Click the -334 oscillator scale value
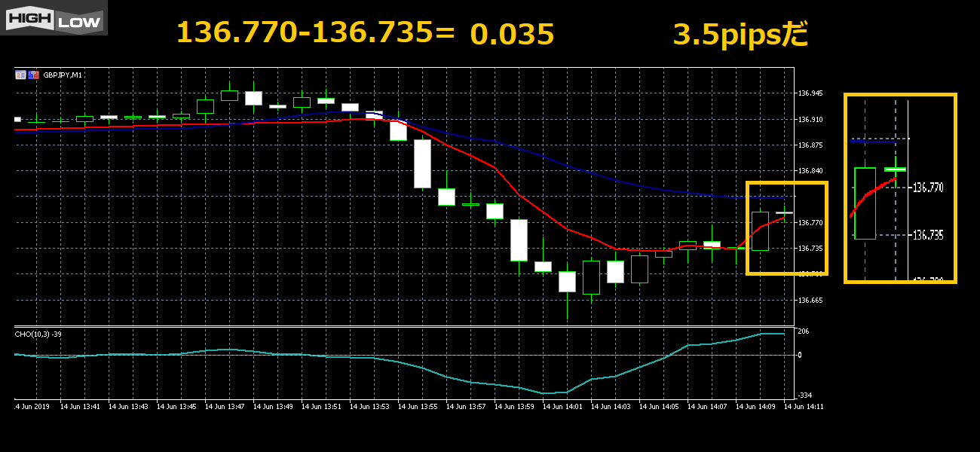980x452 pixels. tap(805, 395)
